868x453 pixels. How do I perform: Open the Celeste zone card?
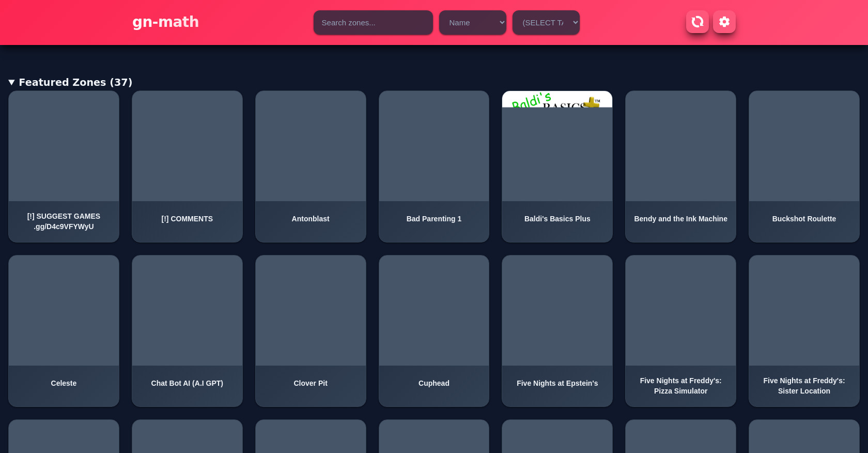64,331
